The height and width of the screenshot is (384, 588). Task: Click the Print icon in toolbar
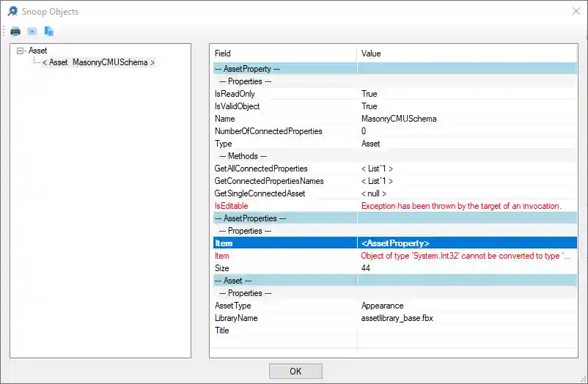[x=15, y=32]
